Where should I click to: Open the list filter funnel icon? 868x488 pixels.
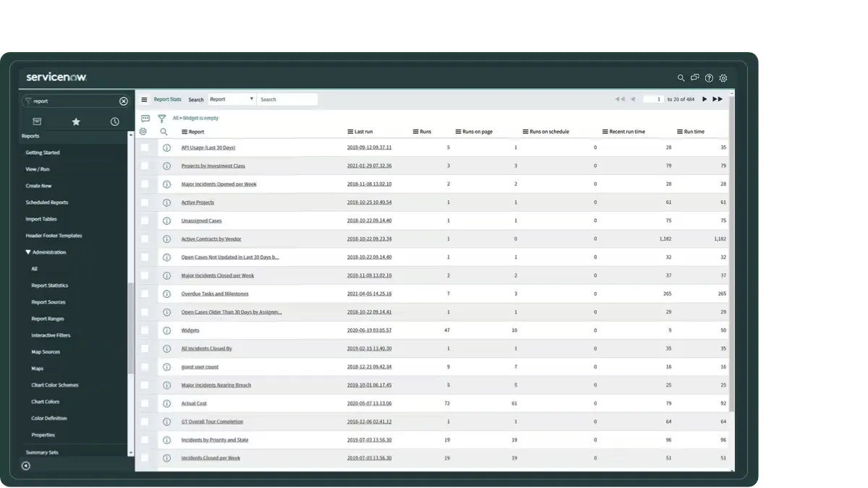click(x=162, y=118)
